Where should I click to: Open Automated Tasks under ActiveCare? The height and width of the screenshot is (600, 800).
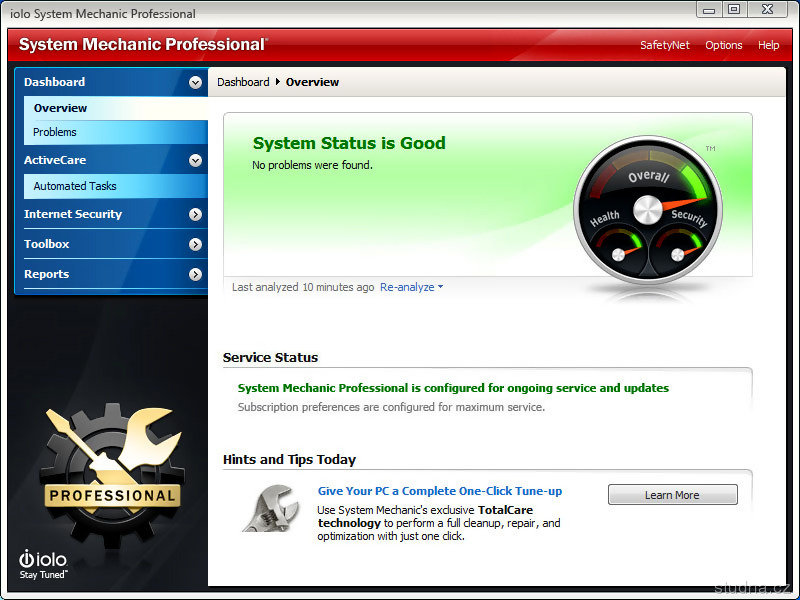tap(116, 186)
